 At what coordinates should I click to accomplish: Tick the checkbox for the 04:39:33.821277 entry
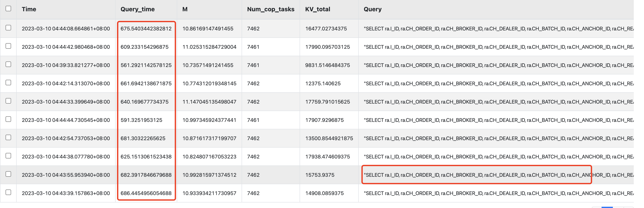[x=8, y=64]
